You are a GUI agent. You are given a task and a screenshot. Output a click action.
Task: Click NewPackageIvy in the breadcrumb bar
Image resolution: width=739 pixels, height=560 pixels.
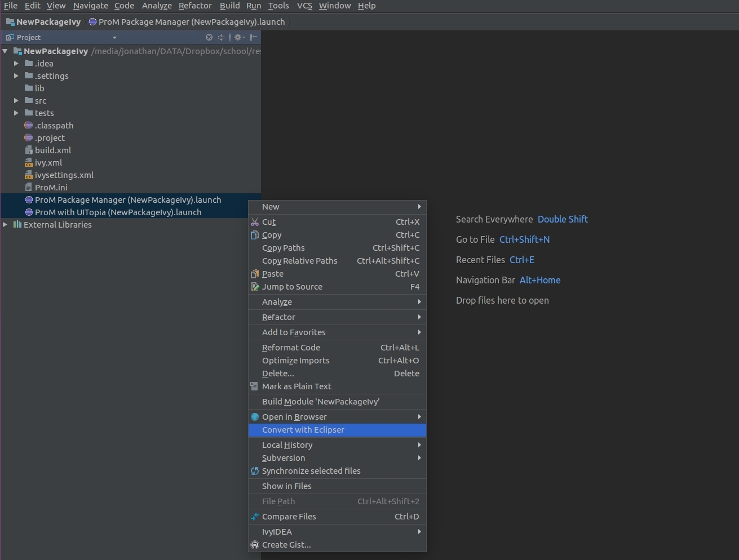(48, 22)
